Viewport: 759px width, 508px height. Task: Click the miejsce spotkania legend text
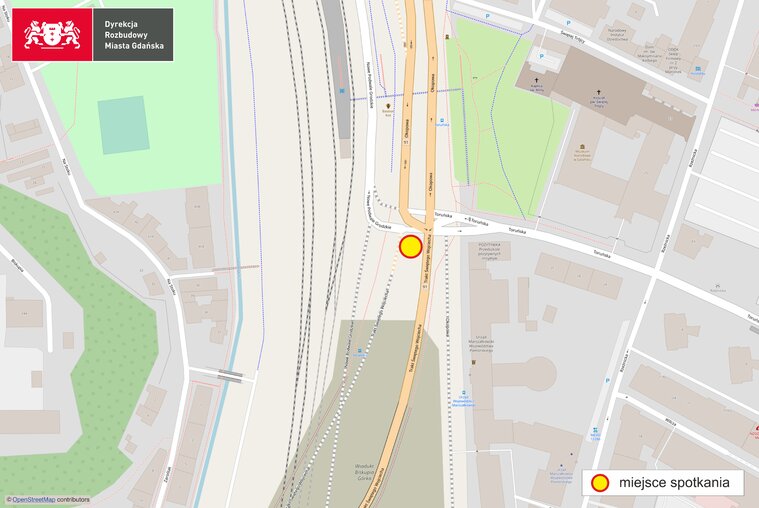pyautogui.click(x=674, y=482)
